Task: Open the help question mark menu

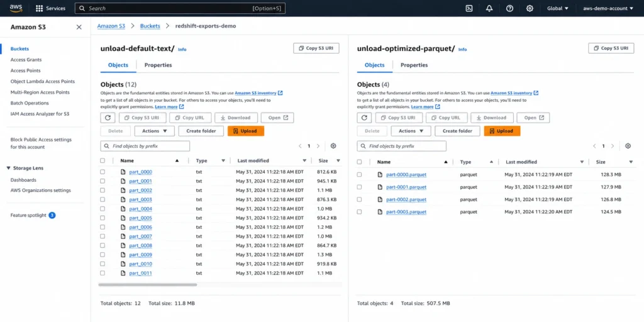Action: tap(509, 8)
